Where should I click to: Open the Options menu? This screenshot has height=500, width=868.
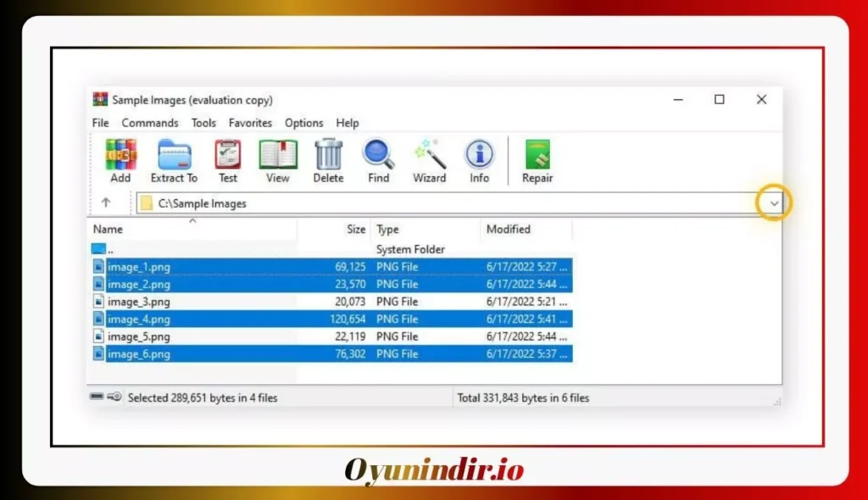point(304,123)
